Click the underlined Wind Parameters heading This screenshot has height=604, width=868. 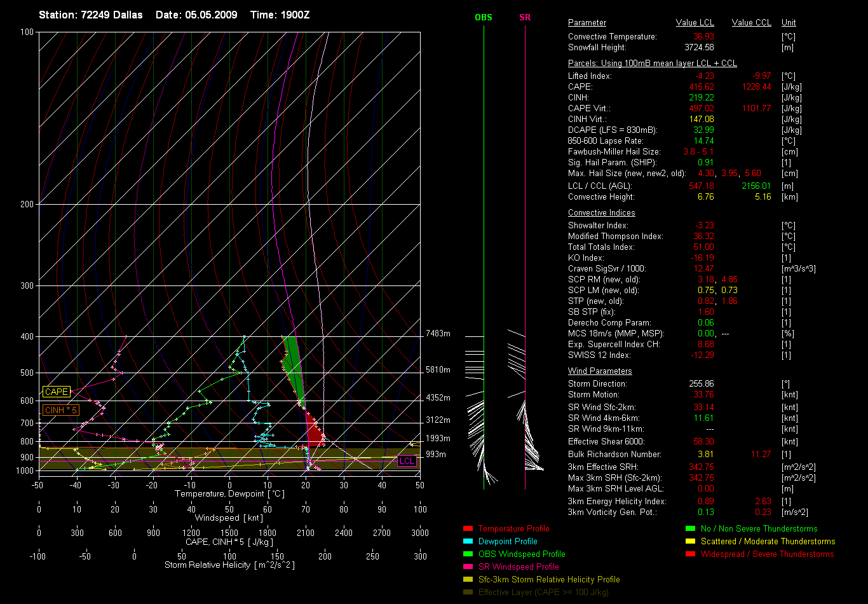click(600, 371)
